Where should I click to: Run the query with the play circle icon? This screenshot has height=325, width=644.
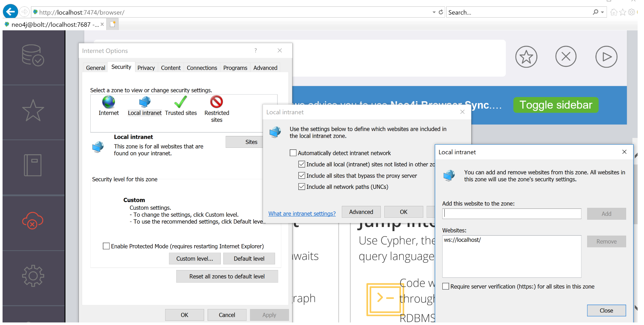click(606, 57)
